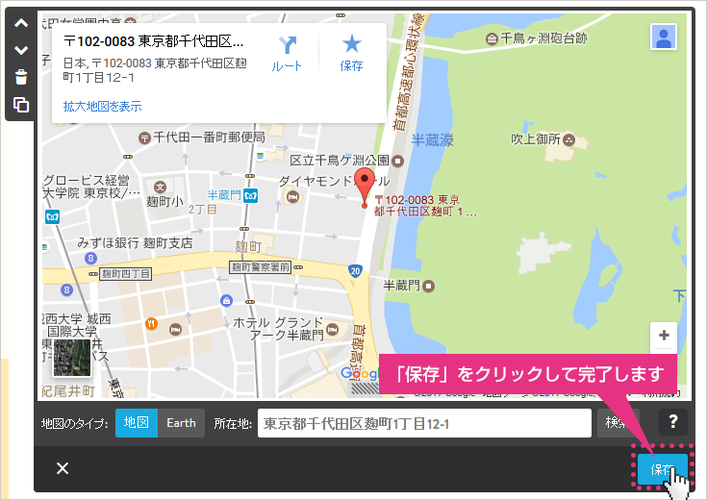Switch to the satellite view thumbnail
Screen dimensions: 707x500
coord(72,358)
